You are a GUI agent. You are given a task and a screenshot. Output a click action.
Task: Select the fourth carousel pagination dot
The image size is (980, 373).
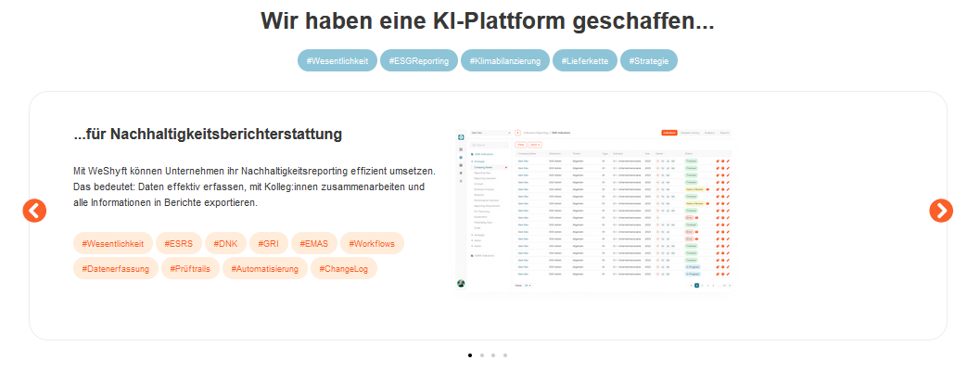click(505, 354)
